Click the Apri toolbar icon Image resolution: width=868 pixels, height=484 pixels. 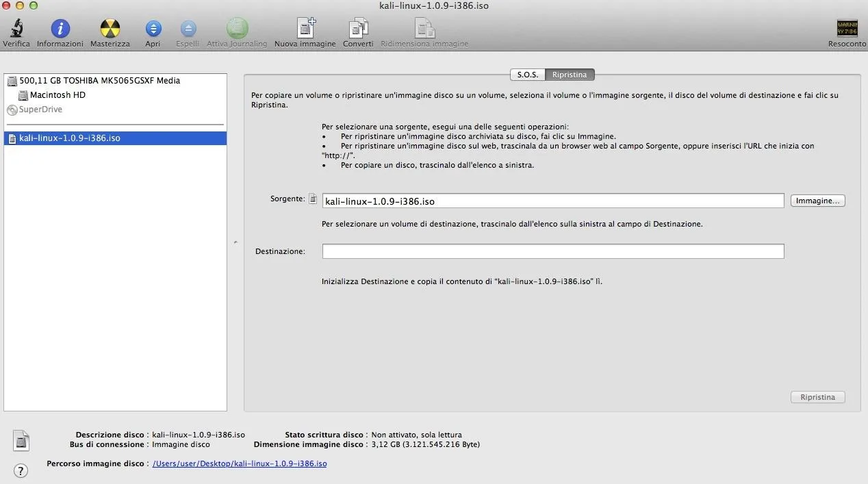pos(153,28)
